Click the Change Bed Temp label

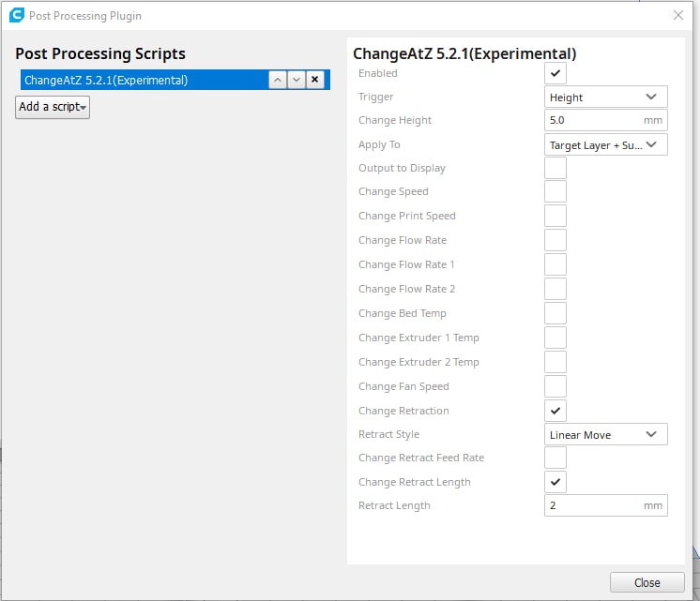coord(403,313)
